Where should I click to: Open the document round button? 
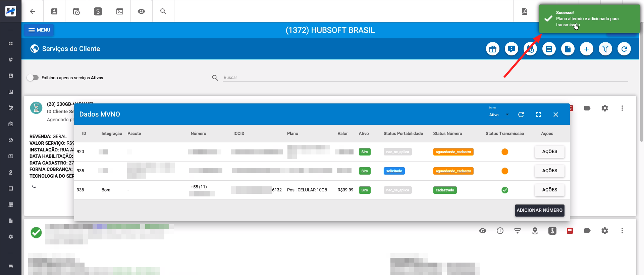tap(568, 49)
